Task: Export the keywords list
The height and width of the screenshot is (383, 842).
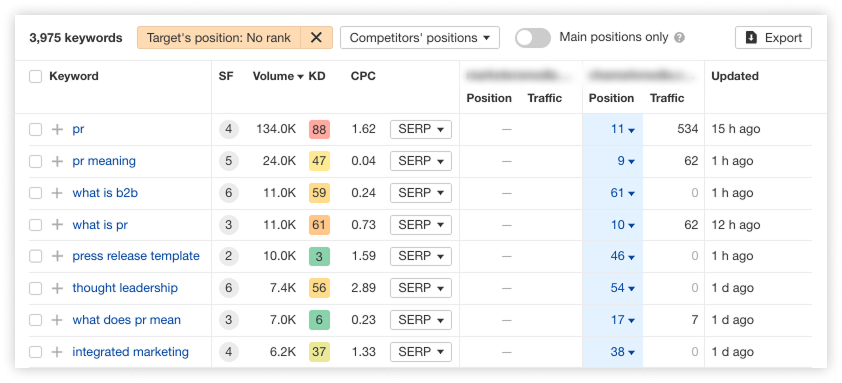Action: point(773,38)
